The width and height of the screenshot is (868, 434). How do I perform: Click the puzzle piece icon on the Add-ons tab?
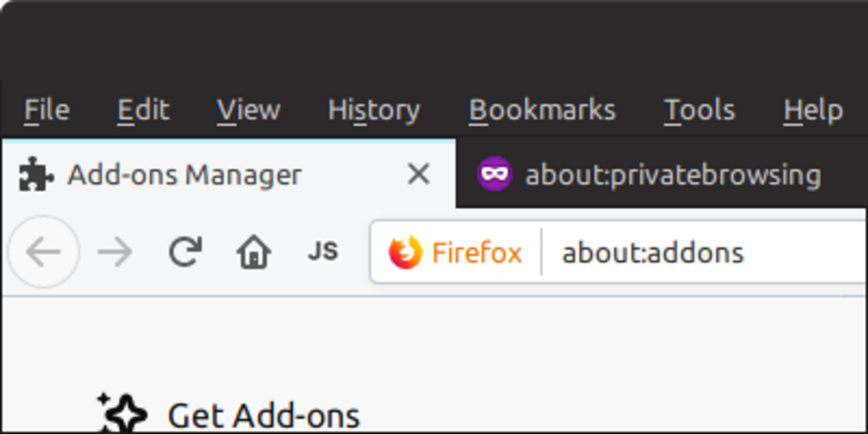(x=37, y=174)
